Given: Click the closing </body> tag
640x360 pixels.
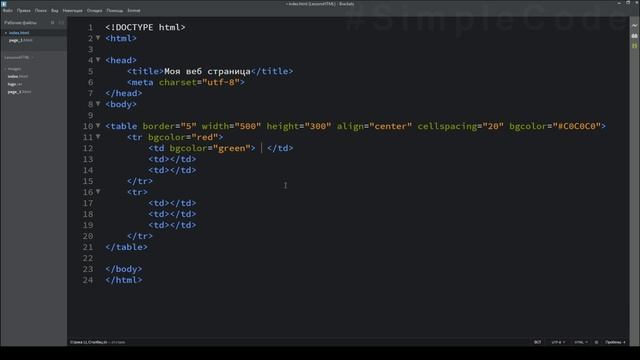Looking at the screenshot, I should 124,269.
